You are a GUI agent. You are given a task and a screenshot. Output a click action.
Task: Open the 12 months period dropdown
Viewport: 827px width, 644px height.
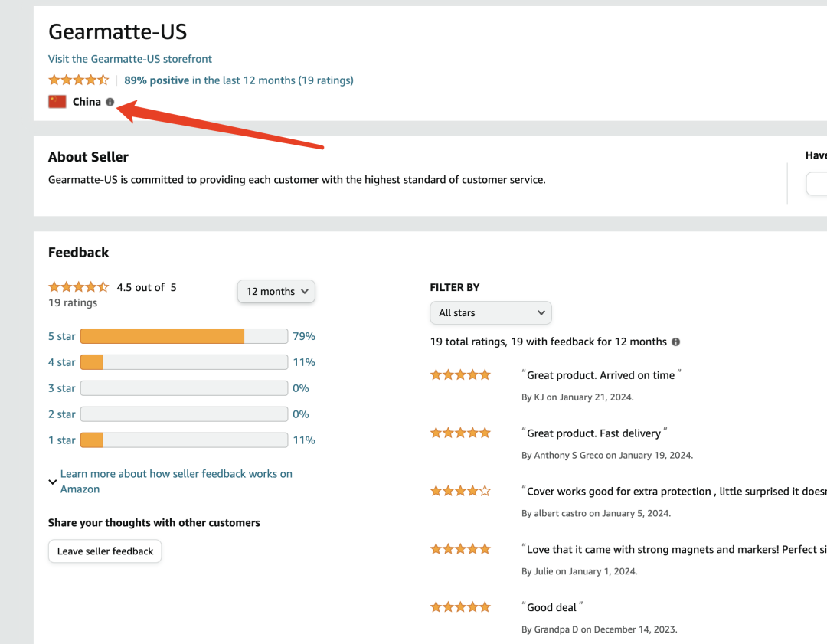coord(276,291)
